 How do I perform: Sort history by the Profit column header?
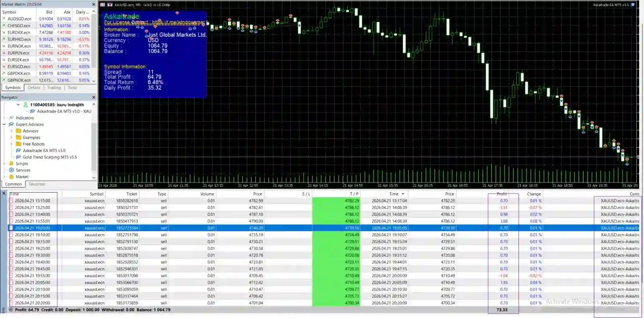coord(502,194)
